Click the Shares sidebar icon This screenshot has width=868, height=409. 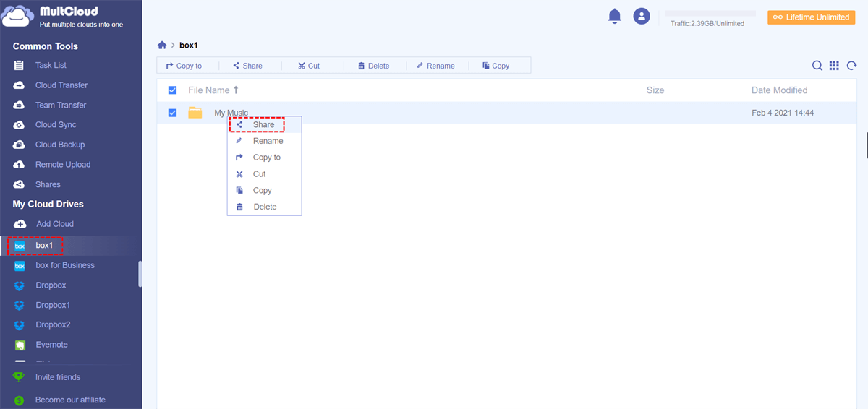coord(20,185)
